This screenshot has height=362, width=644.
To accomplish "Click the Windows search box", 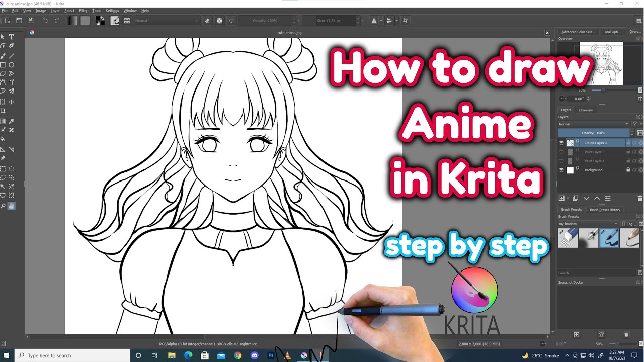I will point(72,355).
